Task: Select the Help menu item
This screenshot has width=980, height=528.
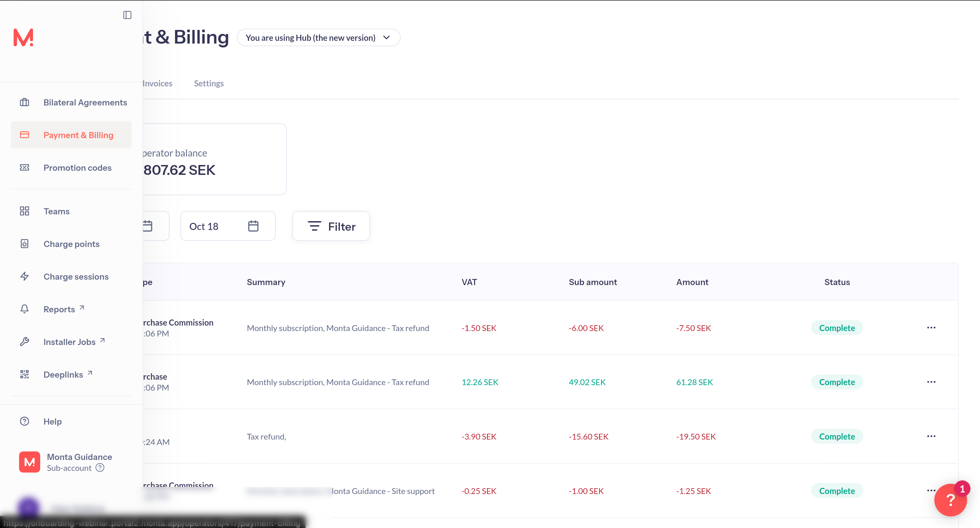Action: click(52, 422)
